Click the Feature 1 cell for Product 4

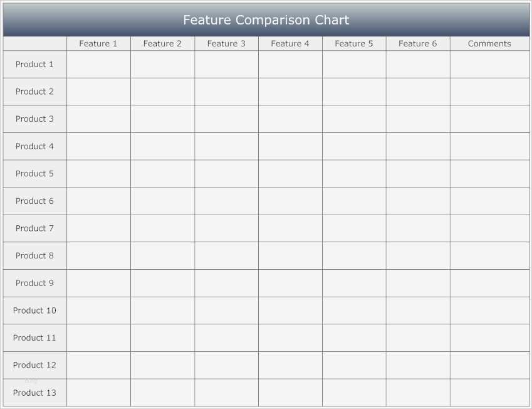click(98, 146)
